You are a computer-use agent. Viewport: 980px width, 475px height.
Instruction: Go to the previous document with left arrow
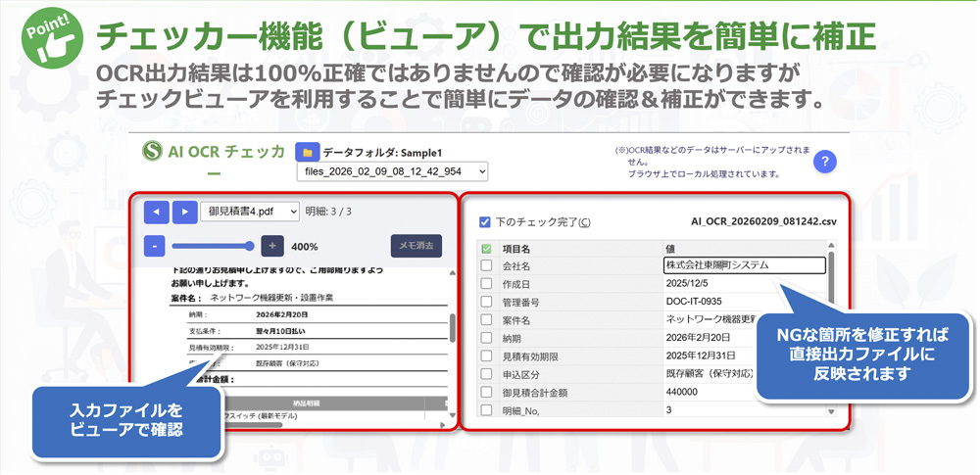click(156, 211)
